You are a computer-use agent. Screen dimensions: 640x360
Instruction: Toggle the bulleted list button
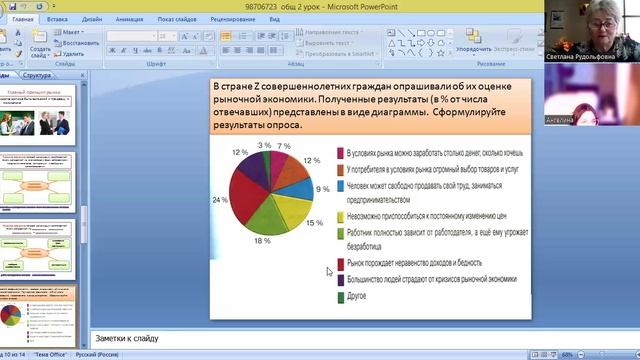pyautogui.click(x=226, y=36)
